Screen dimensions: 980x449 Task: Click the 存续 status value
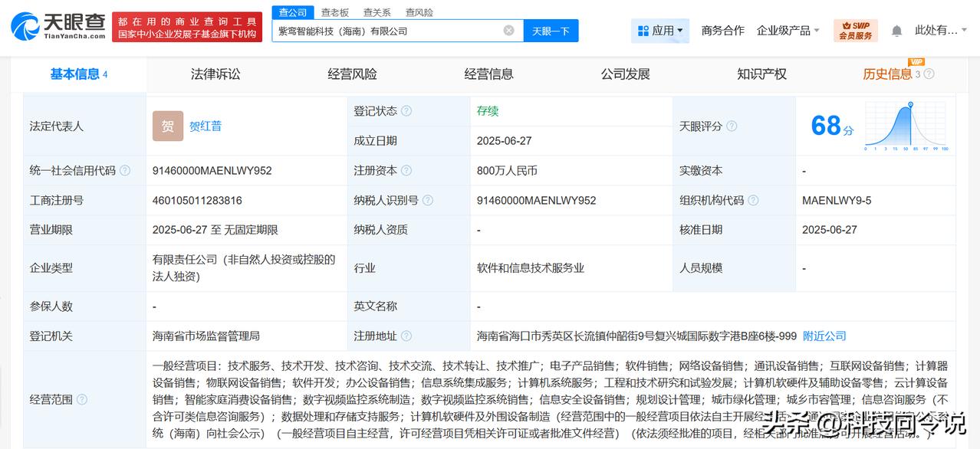pyautogui.click(x=488, y=111)
